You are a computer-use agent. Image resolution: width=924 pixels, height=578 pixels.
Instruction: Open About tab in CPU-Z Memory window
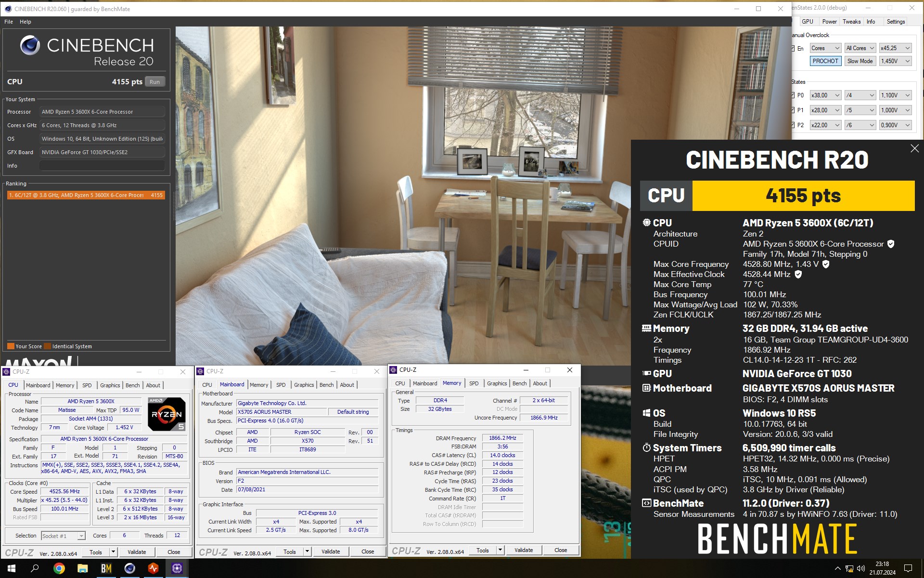point(540,383)
